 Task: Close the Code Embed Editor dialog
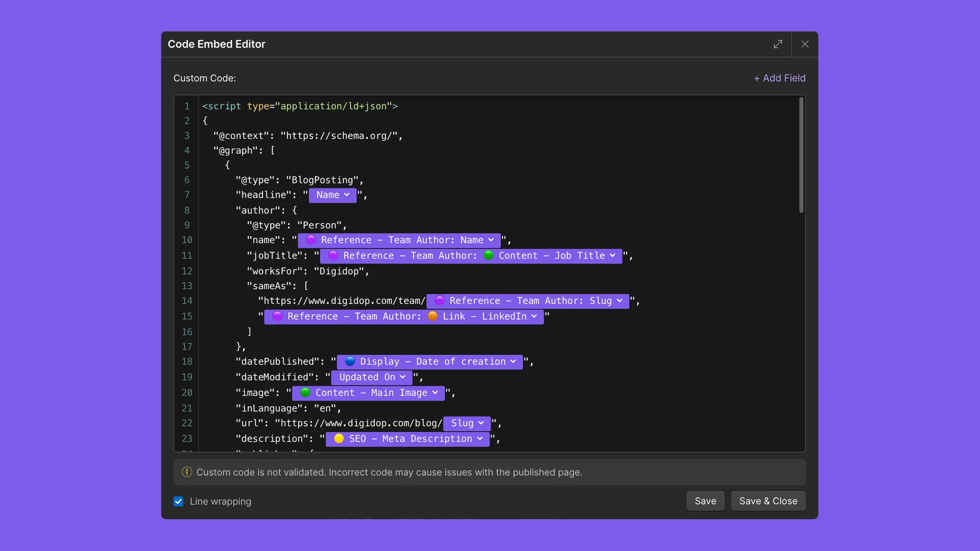(805, 44)
